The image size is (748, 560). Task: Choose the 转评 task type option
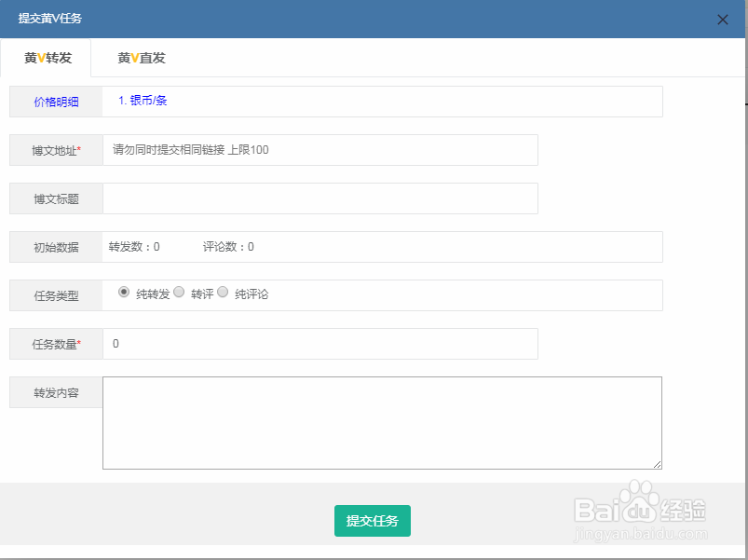click(x=179, y=292)
